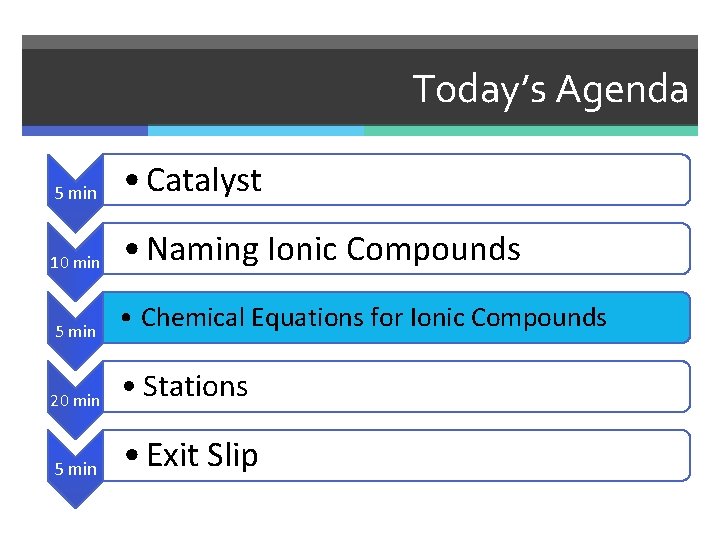The height and width of the screenshot is (540, 720).
Task: Click the 20 min chevron arrow
Action: (75, 400)
